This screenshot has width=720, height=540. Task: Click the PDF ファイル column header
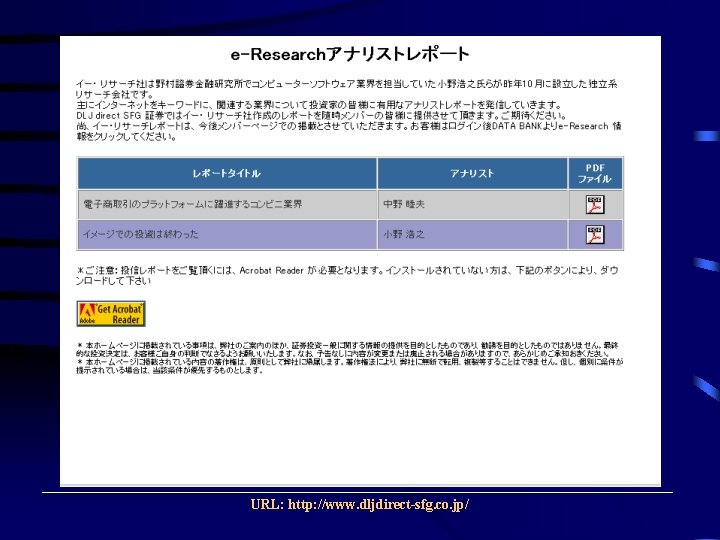tap(596, 174)
